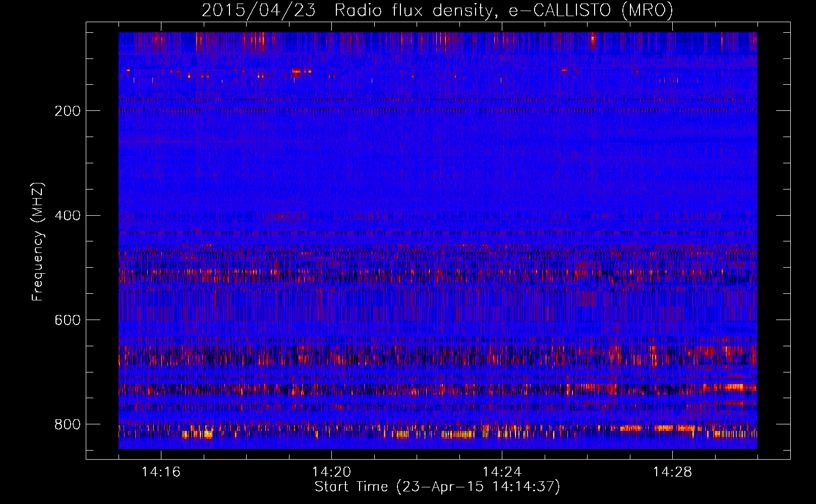The height and width of the screenshot is (504, 816).
Task: Click the "Frequency (MHZ)" axis label
Action: click(38, 242)
